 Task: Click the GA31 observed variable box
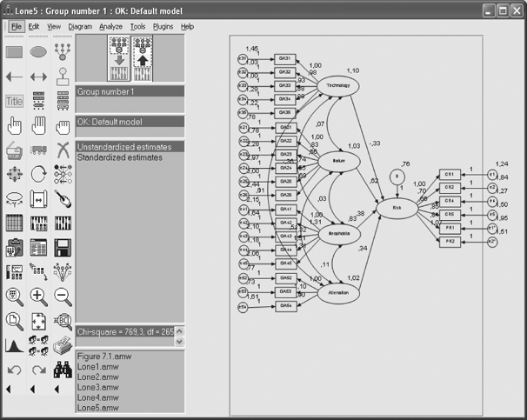pyautogui.click(x=284, y=58)
